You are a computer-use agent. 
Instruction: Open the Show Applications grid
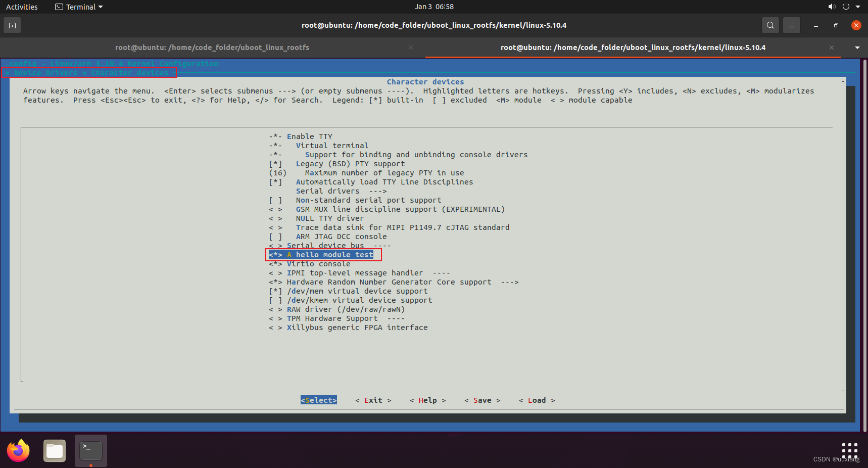coord(850,450)
